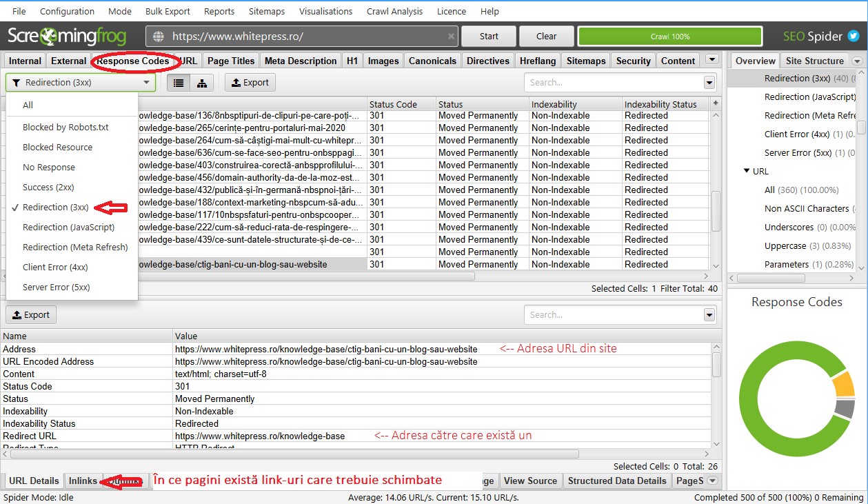The height and width of the screenshot is (504, 868).
Task: Switch to the H1 tab
Action: pos(352,61)
